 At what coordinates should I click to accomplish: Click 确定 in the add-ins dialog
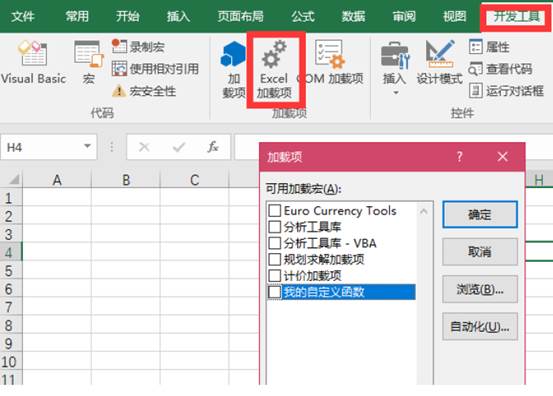click(x=480, y=214)
